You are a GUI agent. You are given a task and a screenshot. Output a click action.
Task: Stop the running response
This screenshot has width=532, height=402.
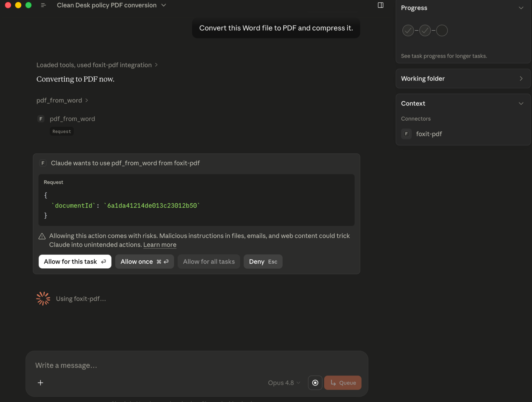click(x=315, y=383)
